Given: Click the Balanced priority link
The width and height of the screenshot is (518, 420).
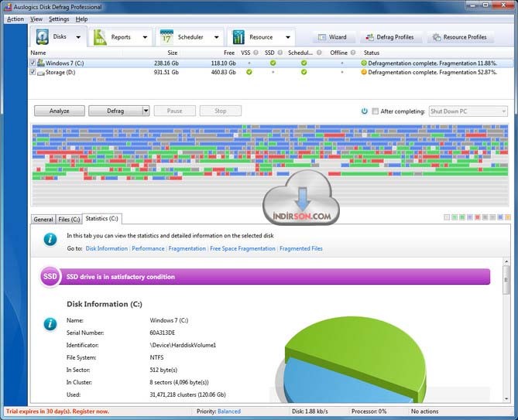Looking at the screenshot, I should (x=229, y=411).
